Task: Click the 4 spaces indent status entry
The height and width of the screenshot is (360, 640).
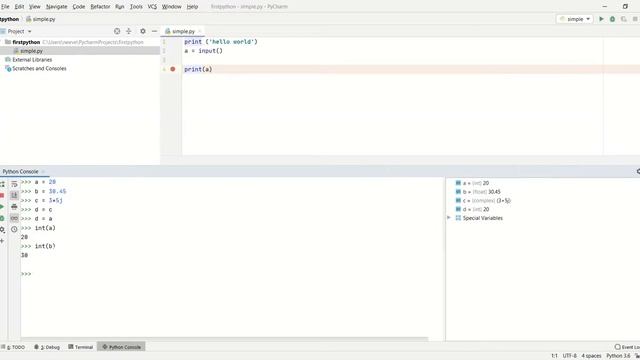Action: pos(591,356)
